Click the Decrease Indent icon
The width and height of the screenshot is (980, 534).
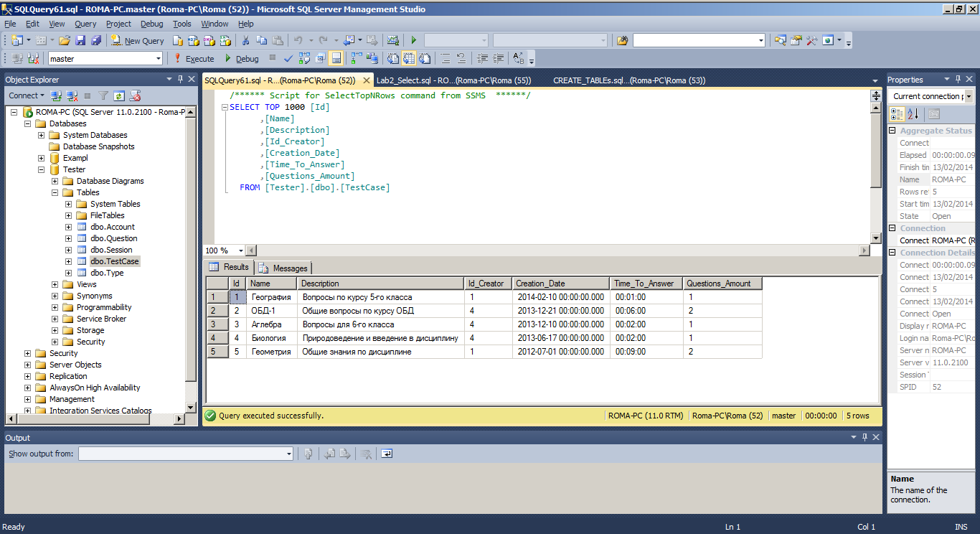coord(482,58)
